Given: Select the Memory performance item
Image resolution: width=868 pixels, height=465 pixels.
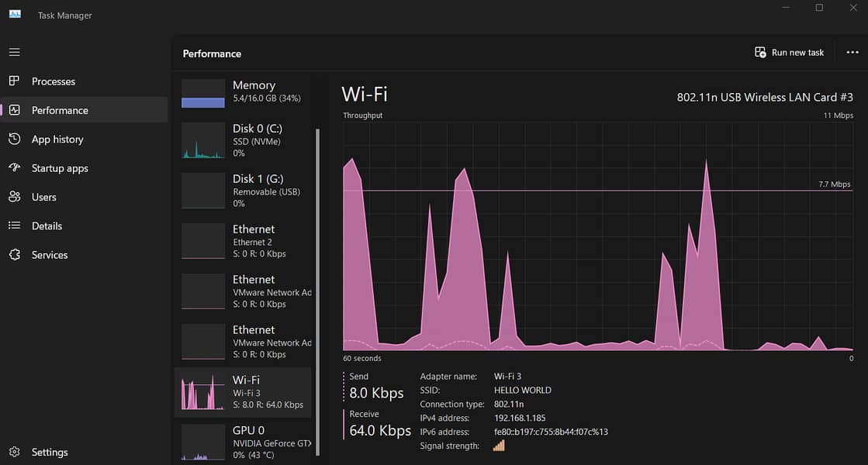Looking at the screenshot, I should (x=244, y=92).
